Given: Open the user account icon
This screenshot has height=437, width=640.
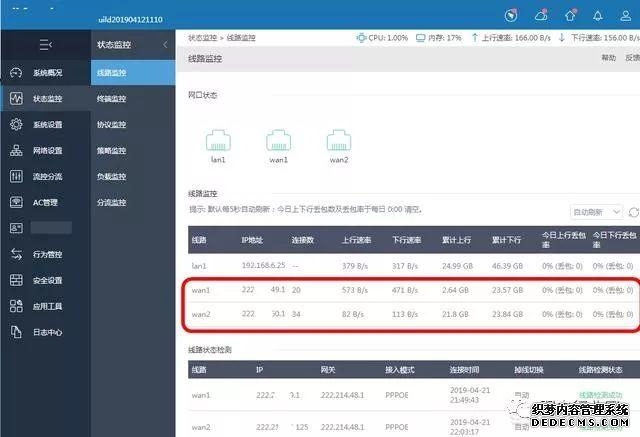Looking at the screenshot, I should point(626,16).
